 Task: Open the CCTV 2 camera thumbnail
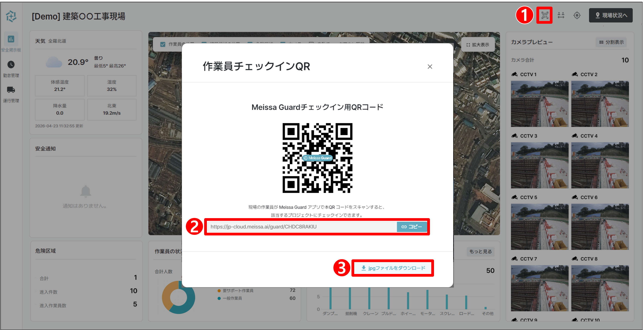[600, 104]
